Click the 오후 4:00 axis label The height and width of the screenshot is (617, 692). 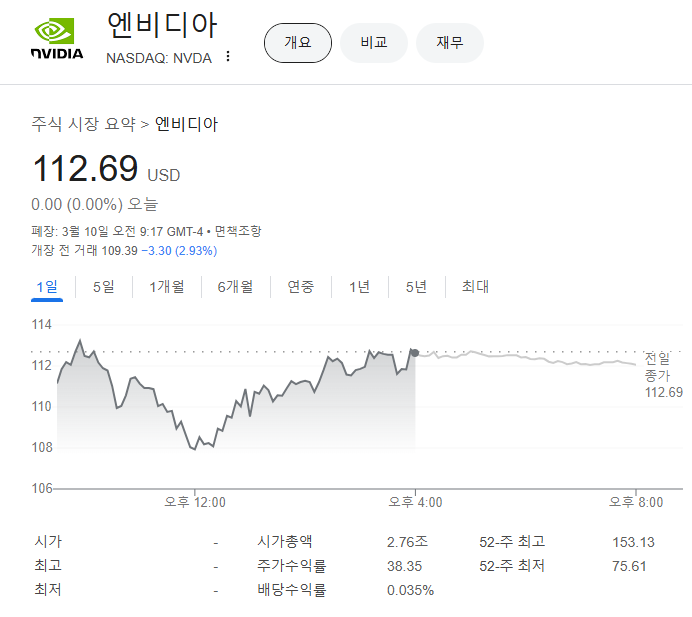[x=415, y=502]
